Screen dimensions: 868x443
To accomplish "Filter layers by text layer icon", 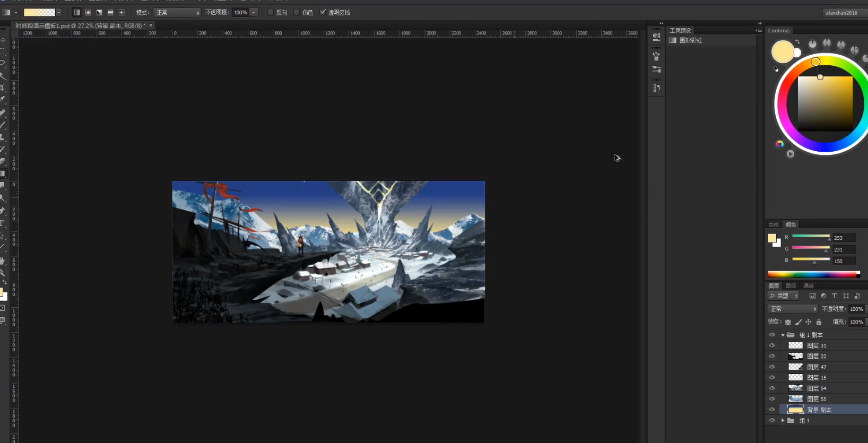I will pos(835,296).
